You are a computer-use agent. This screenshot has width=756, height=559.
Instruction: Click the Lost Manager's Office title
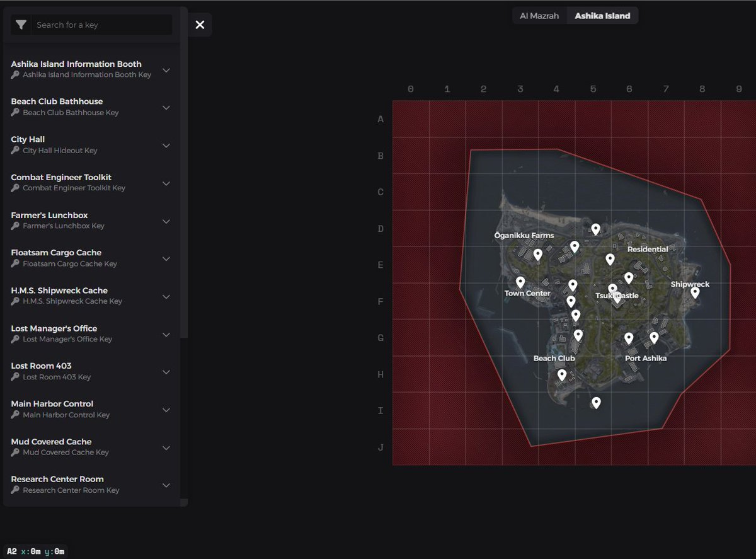coord(54,328)
